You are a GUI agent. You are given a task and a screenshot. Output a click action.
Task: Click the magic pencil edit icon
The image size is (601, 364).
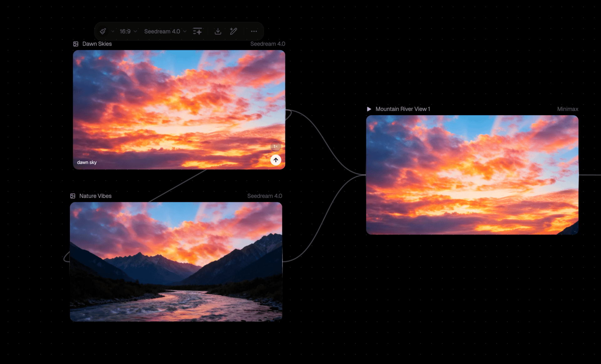pos(234,31)
